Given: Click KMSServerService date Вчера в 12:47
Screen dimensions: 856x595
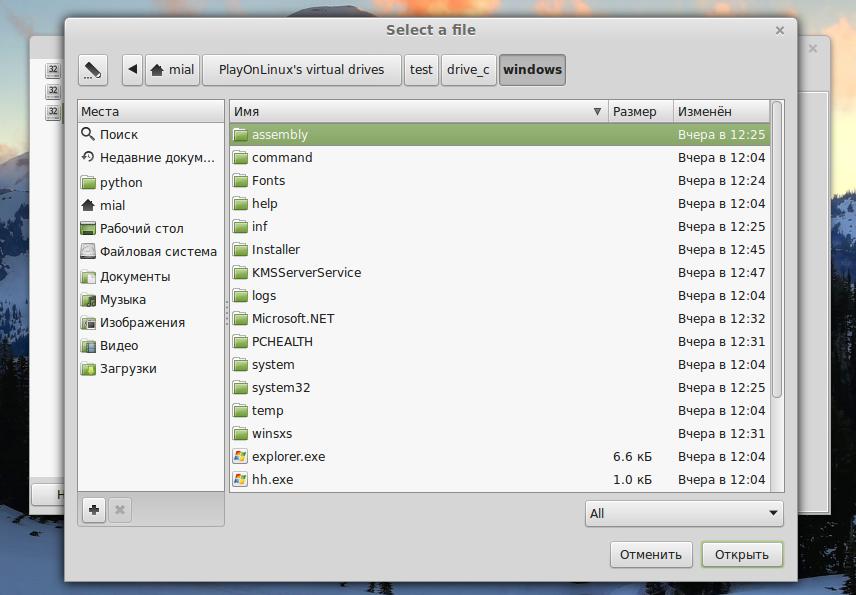Looking at the screenshot, I should tap(721, 272).
